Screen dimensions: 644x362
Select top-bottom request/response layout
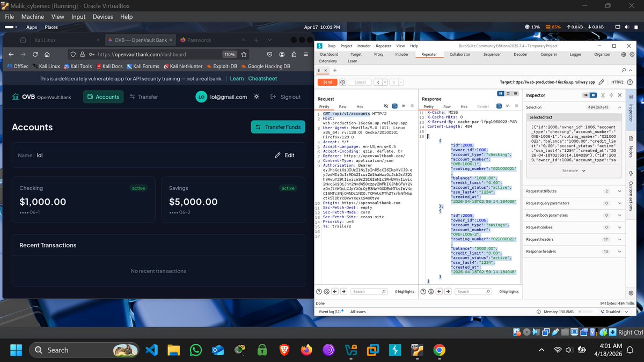pos(508,93)
